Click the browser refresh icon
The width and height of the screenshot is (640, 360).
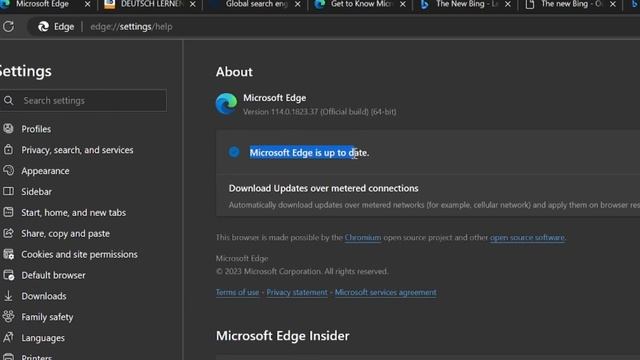[x=8, y=27]
